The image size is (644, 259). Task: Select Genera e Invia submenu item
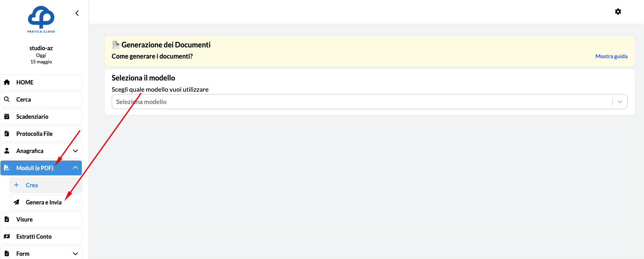pyautogui.click(x=44, y=202)
